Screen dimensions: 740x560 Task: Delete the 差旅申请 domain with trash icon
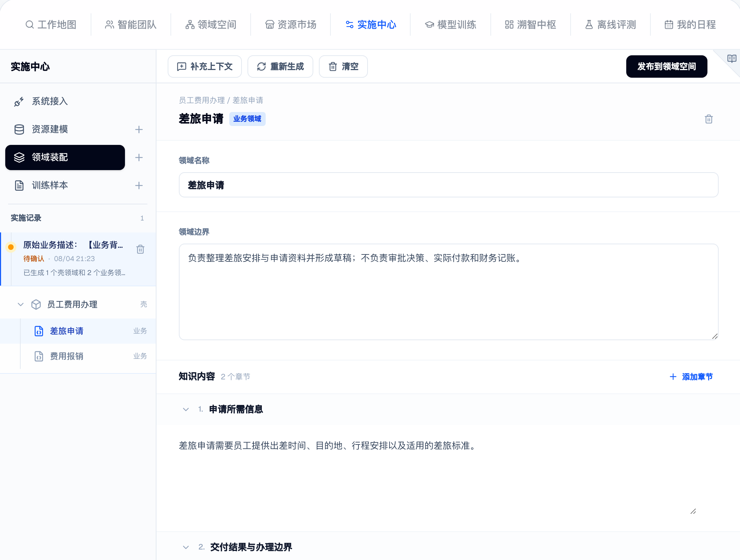[x=709, y=119]
